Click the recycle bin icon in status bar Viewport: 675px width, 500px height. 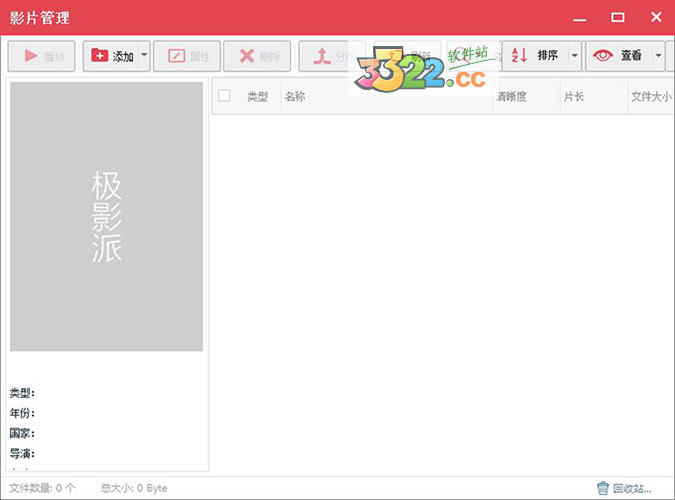603,488
